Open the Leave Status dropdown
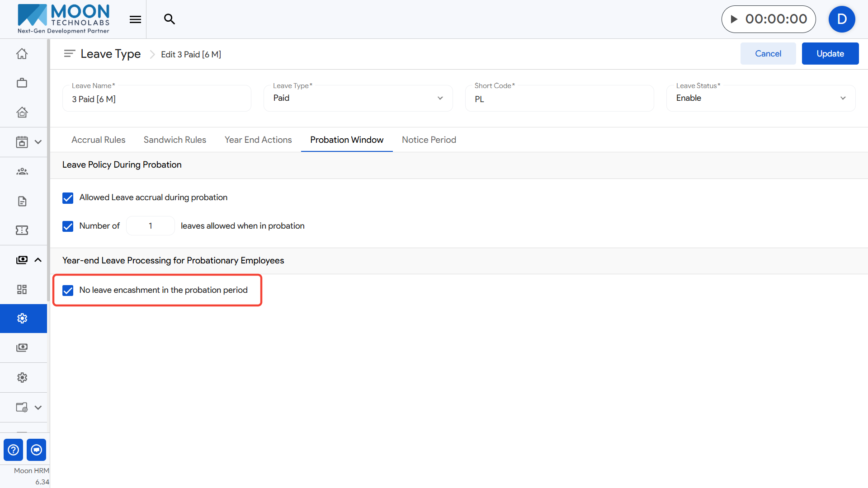This screenshot has width=868, height=488. pyautogui.click(x=760, y=98)
